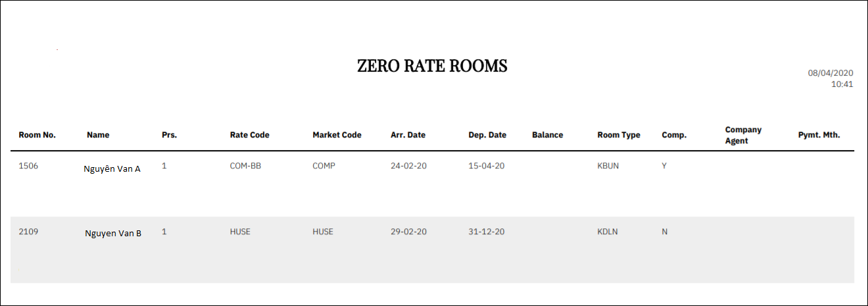This screenshot has width=868, height=306.
Task: Click the 31-12-20 departure date
Action: tap(486, 232)
